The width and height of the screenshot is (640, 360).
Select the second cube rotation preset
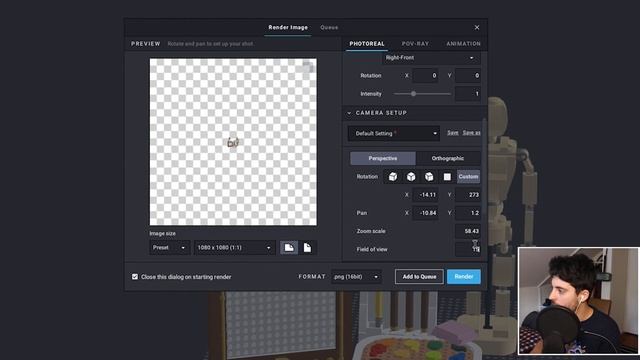click(x=411, y=177)
